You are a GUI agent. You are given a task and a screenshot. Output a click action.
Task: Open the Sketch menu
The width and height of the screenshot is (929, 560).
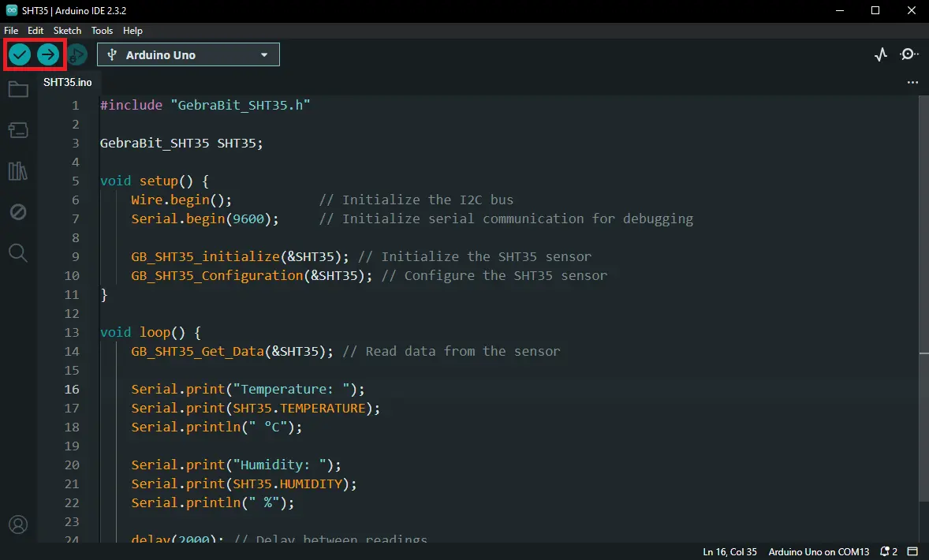[67, 30]
